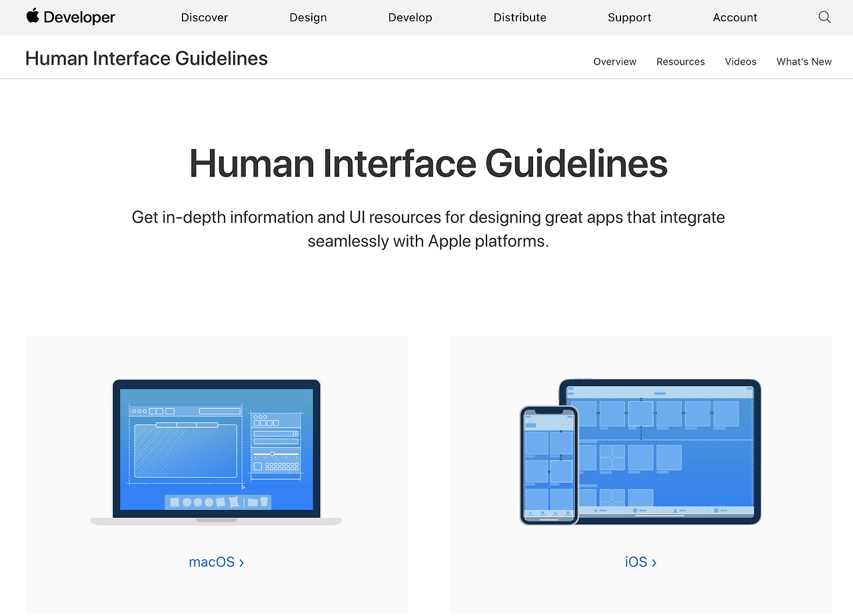Open the Account menu
The width and height of the screenshot is (853, 616).
click(735, 18)
